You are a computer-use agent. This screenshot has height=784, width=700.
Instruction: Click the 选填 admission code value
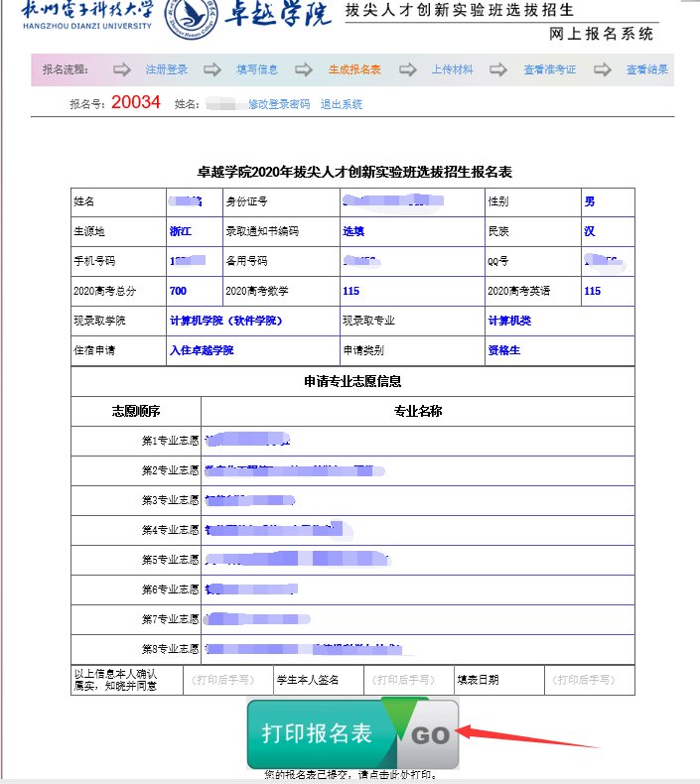click(x=353, y=231)
